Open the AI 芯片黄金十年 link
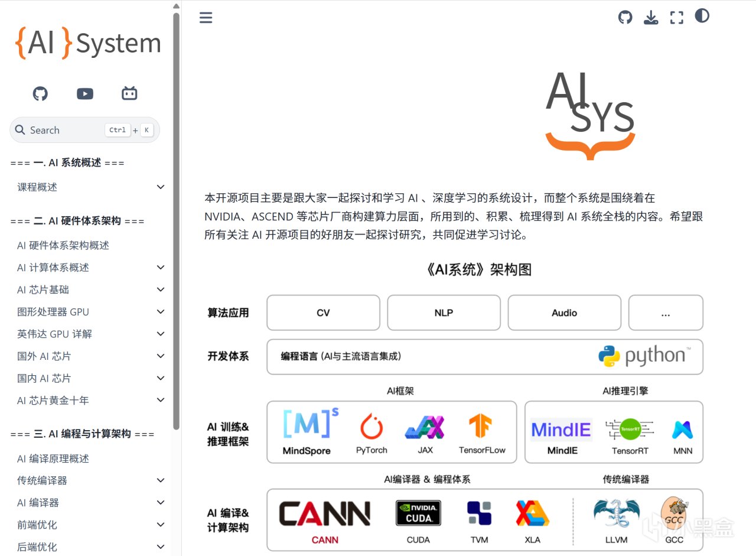Image resolution: width=756 pixels, height=556 pixels. (53, 401)
